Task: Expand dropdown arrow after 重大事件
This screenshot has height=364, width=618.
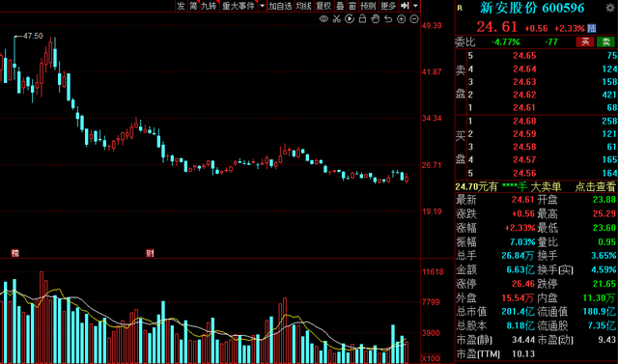Action: [x=262, y=6]
